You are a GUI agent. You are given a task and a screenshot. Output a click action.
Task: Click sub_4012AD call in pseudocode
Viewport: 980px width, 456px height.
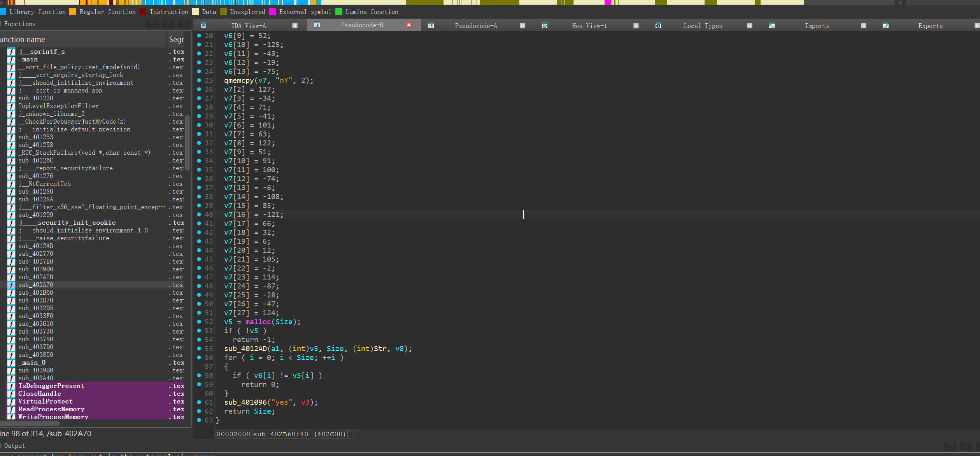pos(245,349)
